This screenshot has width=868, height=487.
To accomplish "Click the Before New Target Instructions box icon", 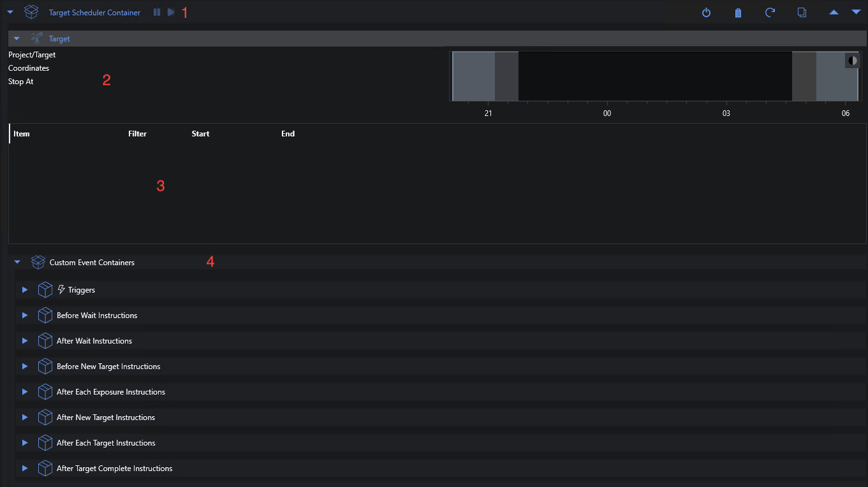I will click(x=45, y=366).
